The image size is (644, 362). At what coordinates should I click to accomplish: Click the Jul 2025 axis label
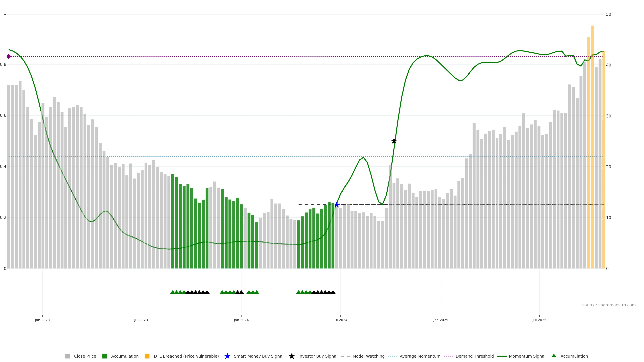coord(539,320)
